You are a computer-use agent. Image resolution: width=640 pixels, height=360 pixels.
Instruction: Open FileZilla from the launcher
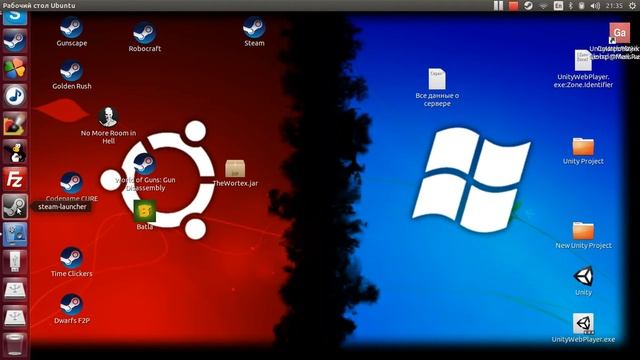click(15, 179)
